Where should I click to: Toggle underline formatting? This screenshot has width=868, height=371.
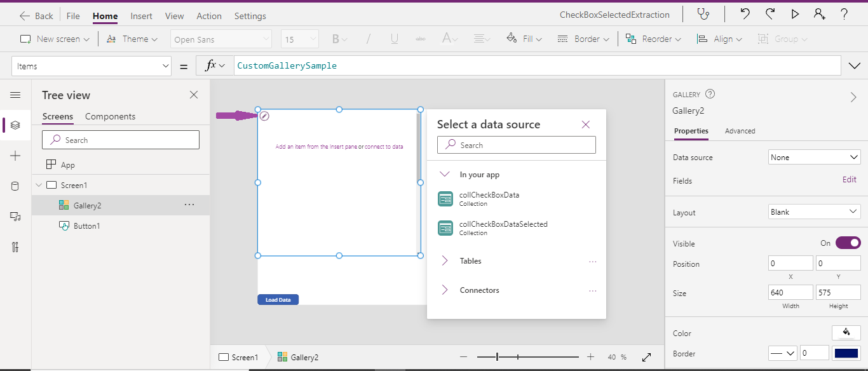point(393,39)
